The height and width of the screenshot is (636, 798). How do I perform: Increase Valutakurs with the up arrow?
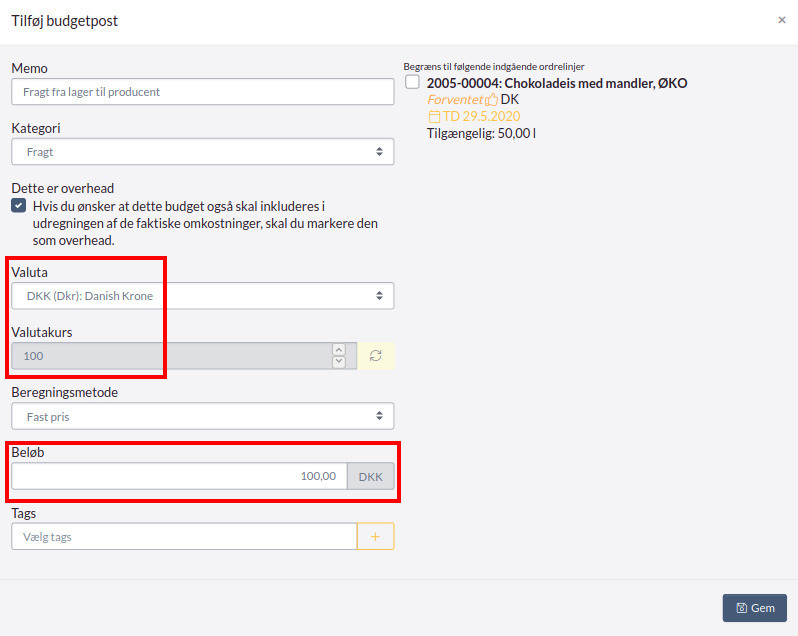pyautogui.click(x=338, y=350)
